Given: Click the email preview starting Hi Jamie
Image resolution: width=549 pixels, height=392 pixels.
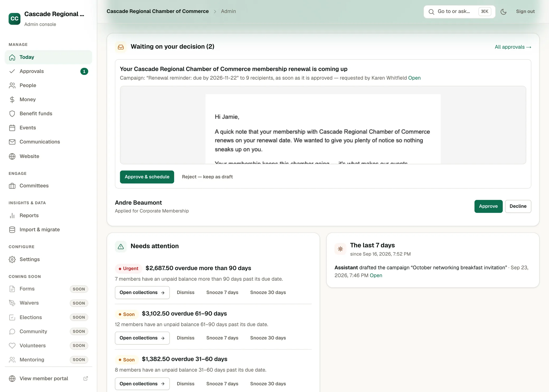Looking at the screenshot, I should tap(323, 125).
